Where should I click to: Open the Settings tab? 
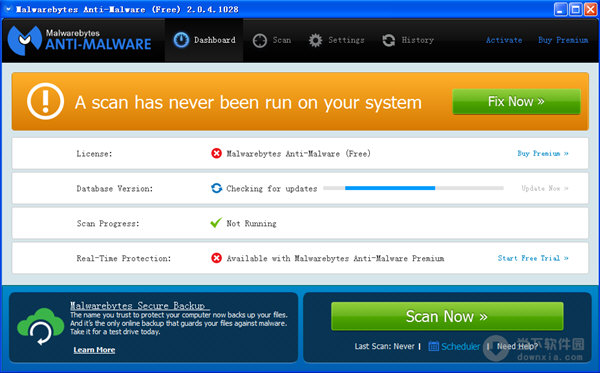click(x=336, y=40)
